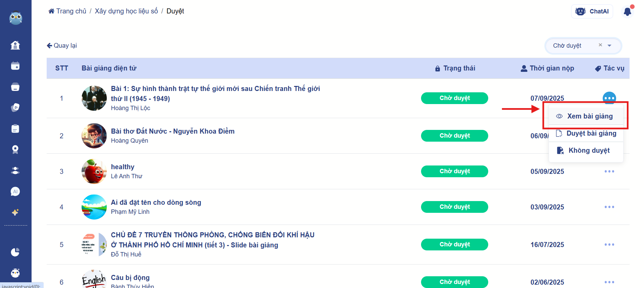
Task: Open the 'healthy' lesson title
Action: [123, 167]
